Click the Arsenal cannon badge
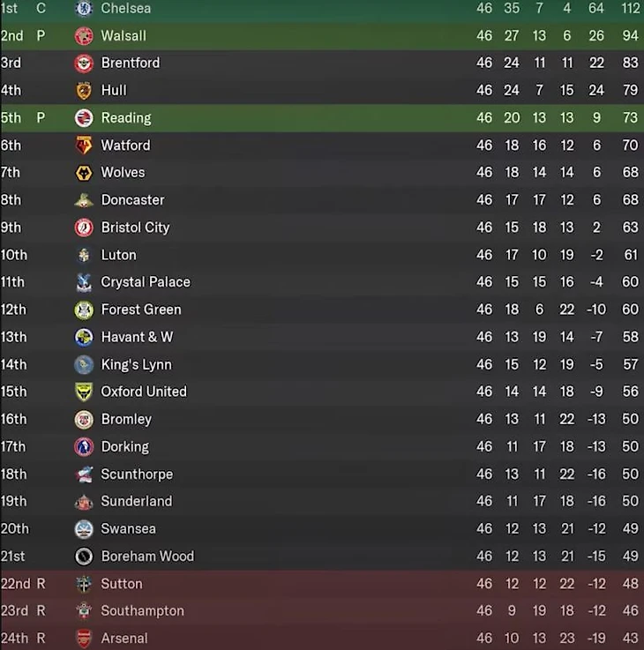The image size is (644, 650). click(x=84, y=639)
